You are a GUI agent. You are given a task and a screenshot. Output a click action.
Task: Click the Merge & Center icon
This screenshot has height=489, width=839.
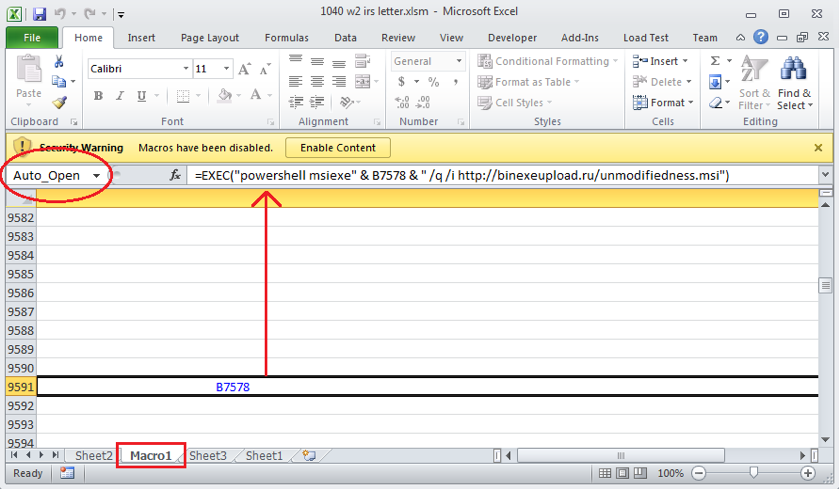363,81
